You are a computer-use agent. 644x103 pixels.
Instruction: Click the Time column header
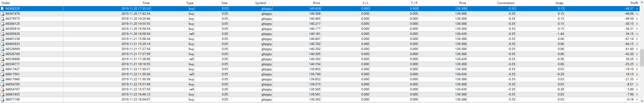coord(146,3)
